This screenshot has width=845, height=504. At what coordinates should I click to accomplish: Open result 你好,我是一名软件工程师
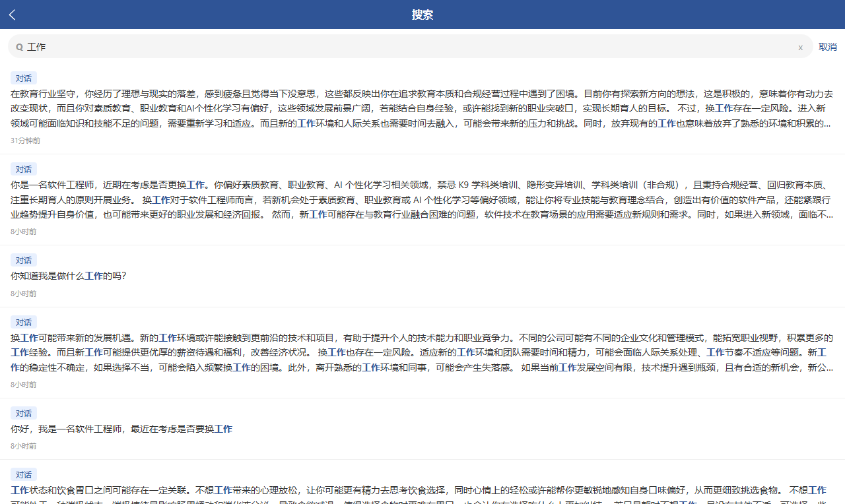coord(422,429)
